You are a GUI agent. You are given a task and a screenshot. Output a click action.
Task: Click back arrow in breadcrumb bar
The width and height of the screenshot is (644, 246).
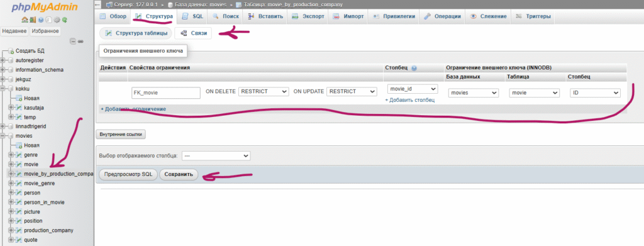point(97,4)
